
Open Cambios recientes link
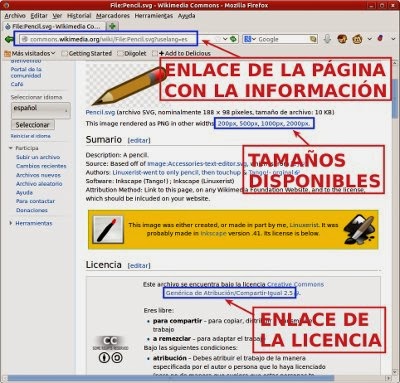click(x=41, y=166)
